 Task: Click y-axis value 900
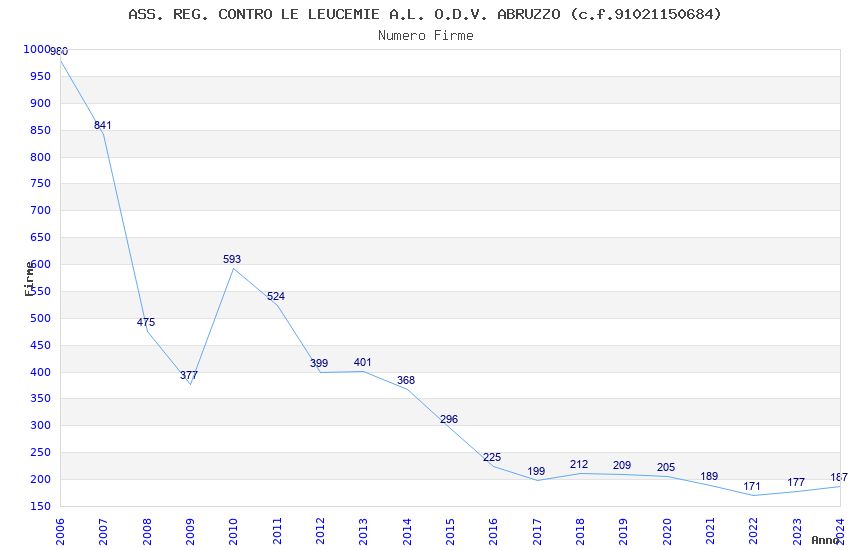(41, 103)
